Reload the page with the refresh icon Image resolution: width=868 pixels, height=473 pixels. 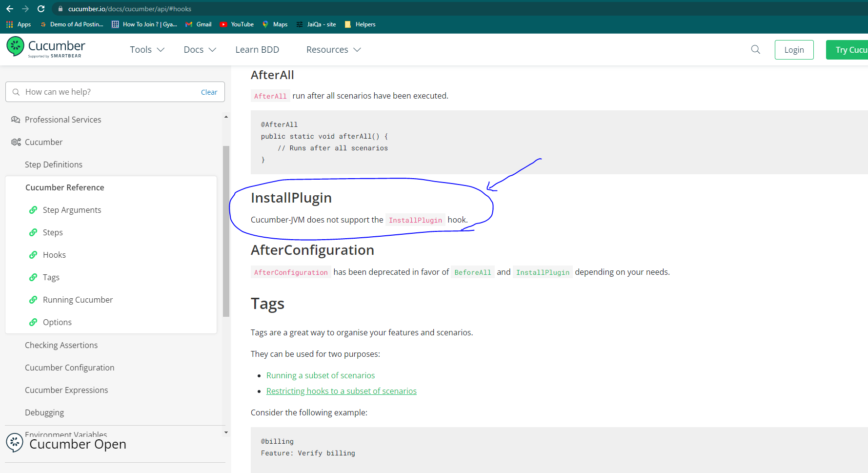point(41,9)
